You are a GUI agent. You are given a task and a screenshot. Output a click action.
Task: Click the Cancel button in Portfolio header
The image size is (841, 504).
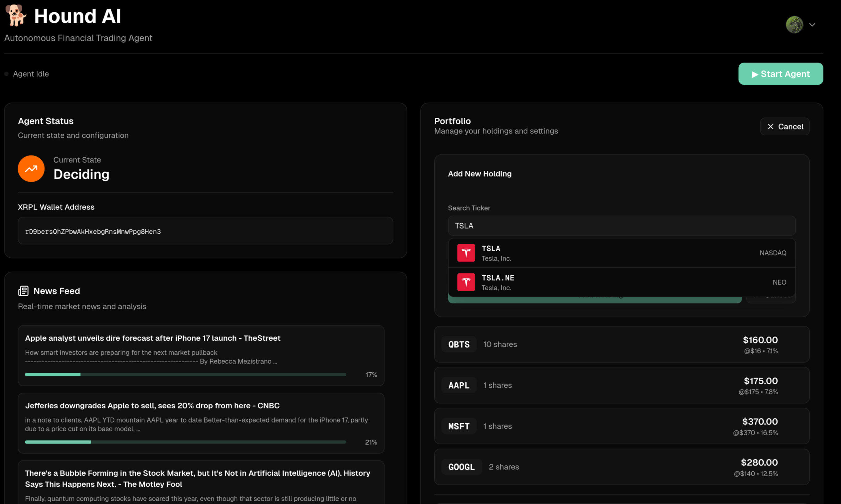(785, 127)
